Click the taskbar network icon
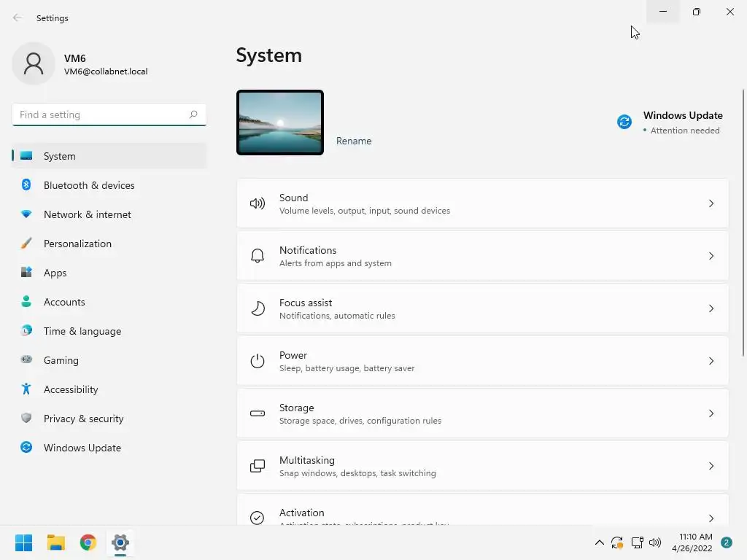 tap(637, 542)
